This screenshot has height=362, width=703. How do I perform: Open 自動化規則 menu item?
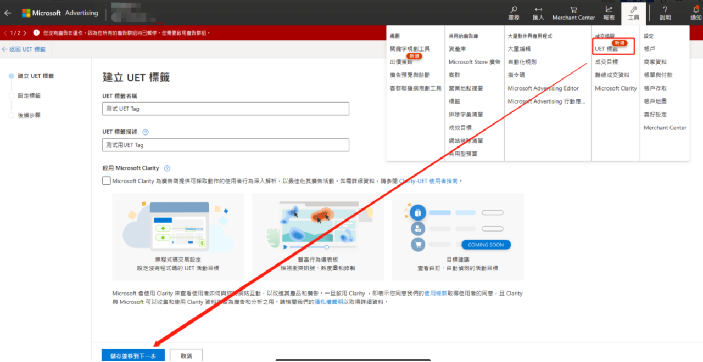tap(522, 62)
